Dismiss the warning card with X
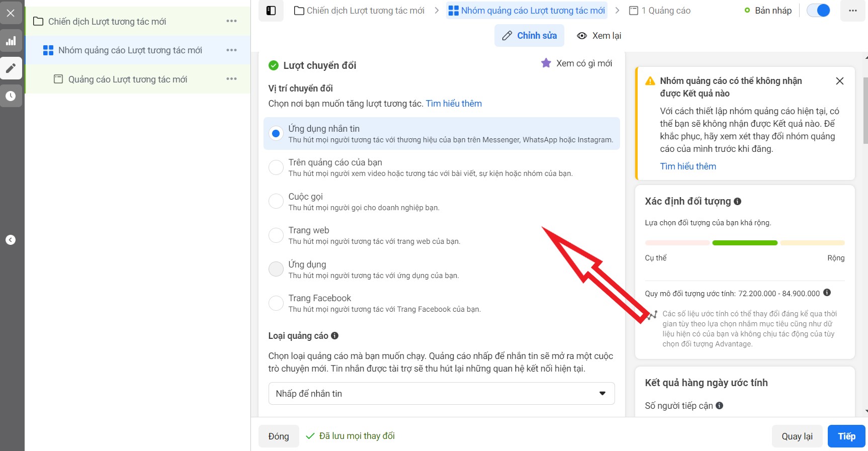 click(840, 81)
